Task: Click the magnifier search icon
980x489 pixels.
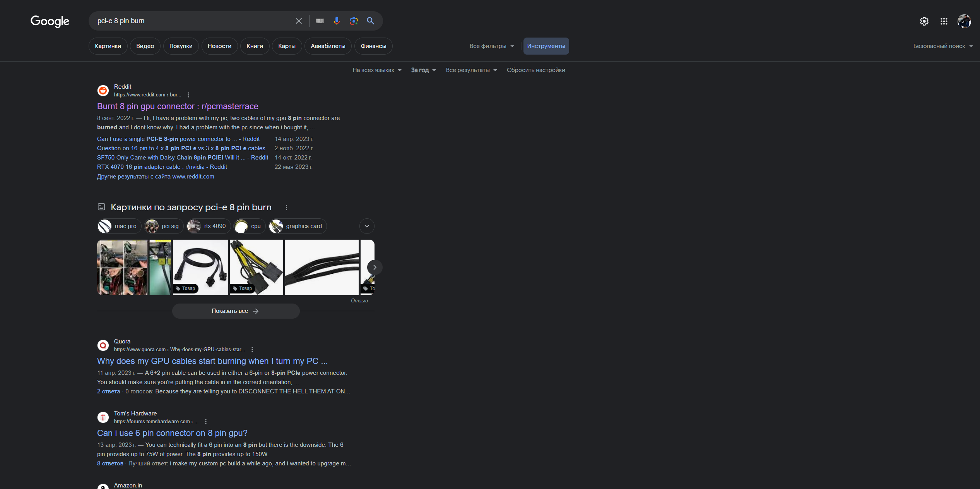Action: click(x=370, y=21)
